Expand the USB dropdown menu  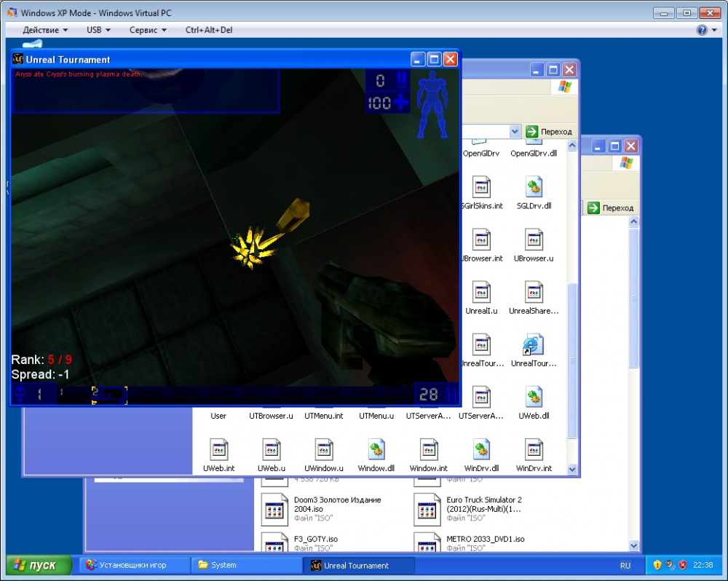(98, 30)
